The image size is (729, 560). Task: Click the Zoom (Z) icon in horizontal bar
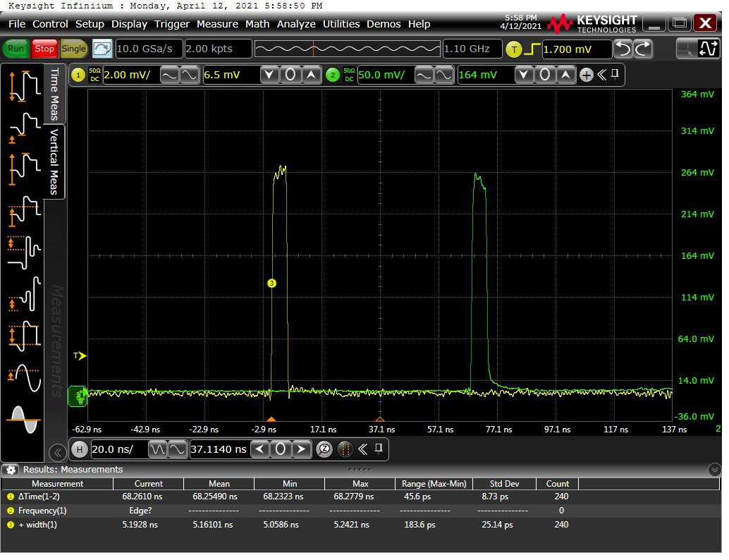pos(324,449)
